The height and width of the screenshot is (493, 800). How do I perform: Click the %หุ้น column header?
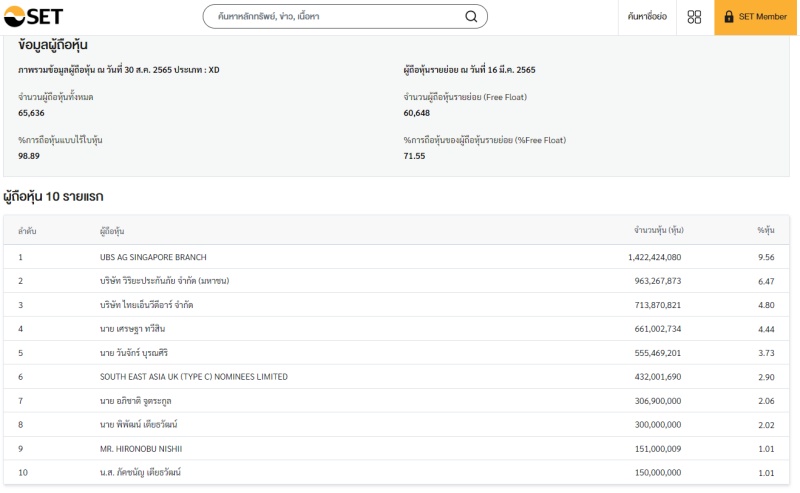765,231
